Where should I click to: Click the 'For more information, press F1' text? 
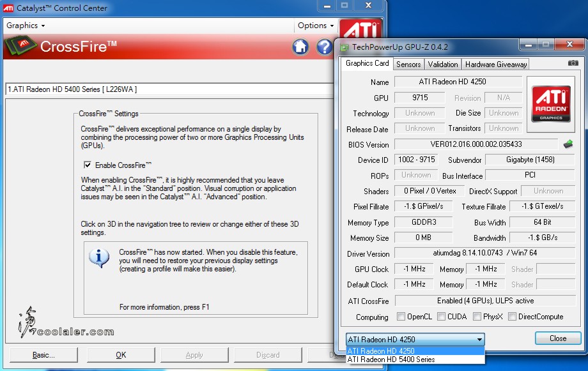tap(164, 307)
